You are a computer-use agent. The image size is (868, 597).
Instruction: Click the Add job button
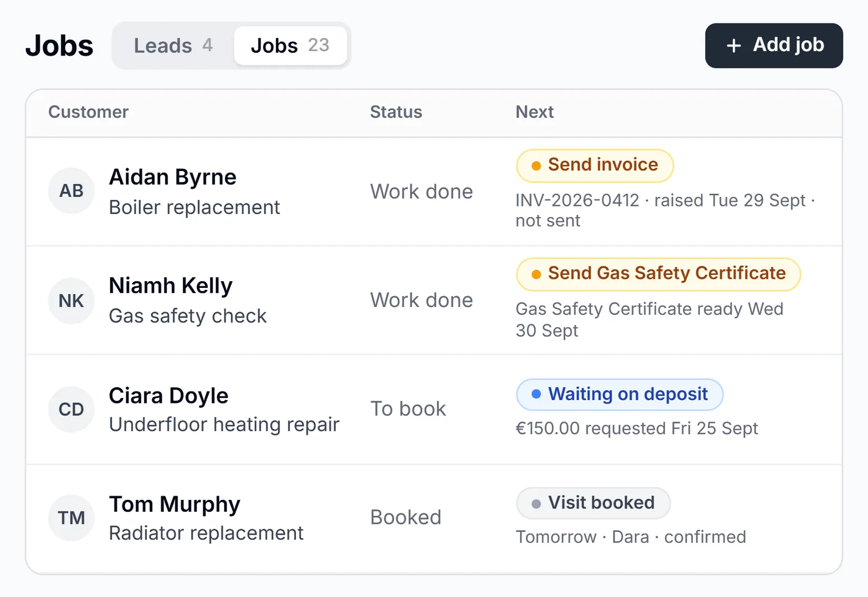[774, 45]
